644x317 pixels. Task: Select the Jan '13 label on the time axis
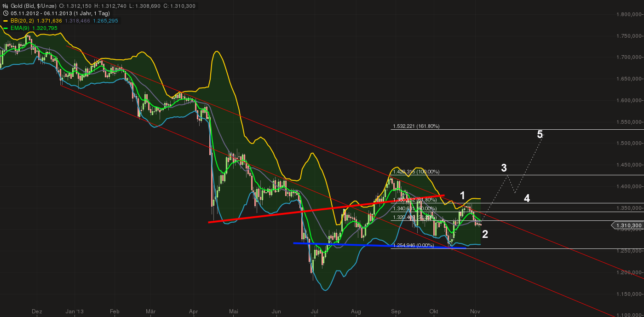pos(74,311)
